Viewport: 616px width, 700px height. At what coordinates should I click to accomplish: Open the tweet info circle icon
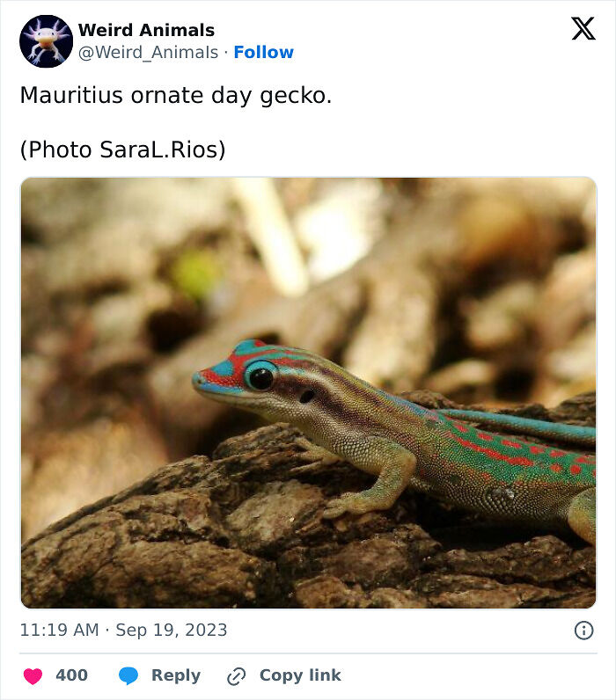[583, 631]
